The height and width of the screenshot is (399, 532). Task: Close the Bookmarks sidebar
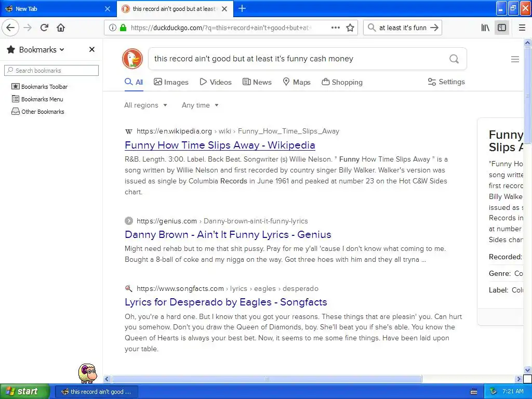91,49
